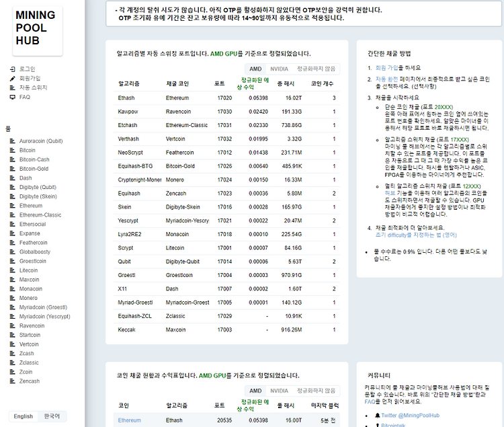
Task: Click chart icon beside Groestlcoin pool
Action: (x=13, y=261)
